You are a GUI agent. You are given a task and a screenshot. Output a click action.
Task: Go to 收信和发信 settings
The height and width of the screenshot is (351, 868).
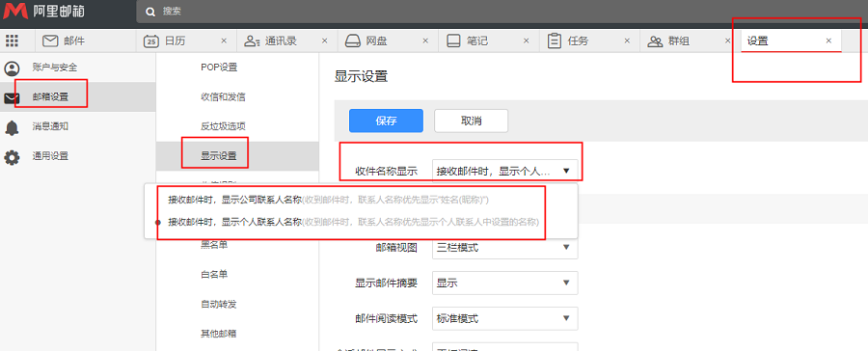[x=237, y=96]
